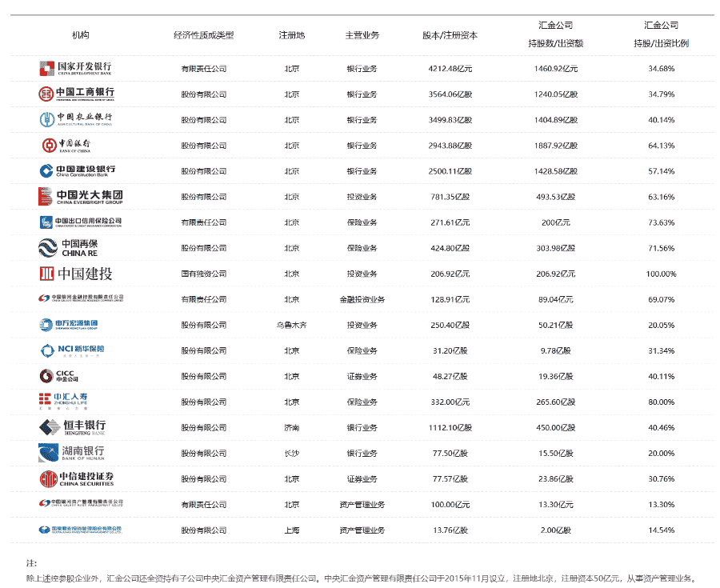Click the 主营业务 column header

[362, 35]
